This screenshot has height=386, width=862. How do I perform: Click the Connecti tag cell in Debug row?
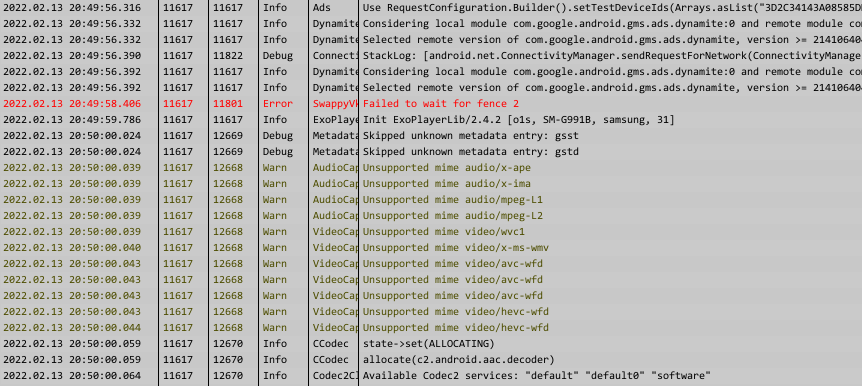[x=335, y=56]
